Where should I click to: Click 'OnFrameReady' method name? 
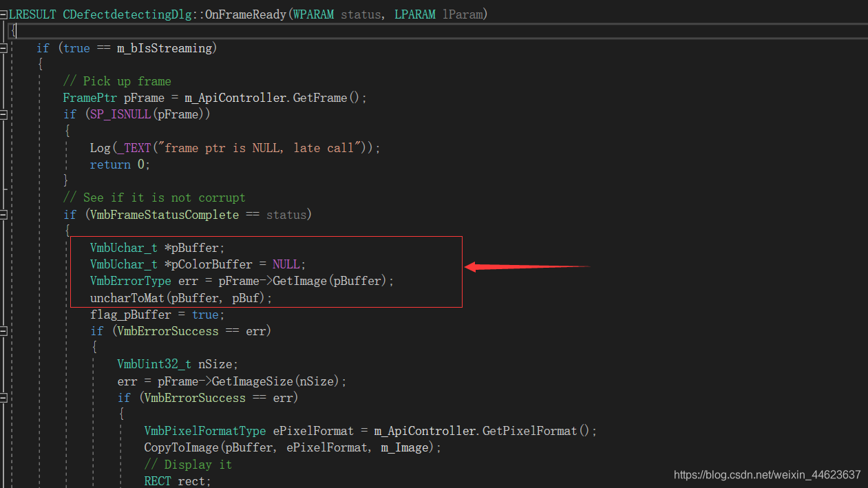click(x=245, y=14)
